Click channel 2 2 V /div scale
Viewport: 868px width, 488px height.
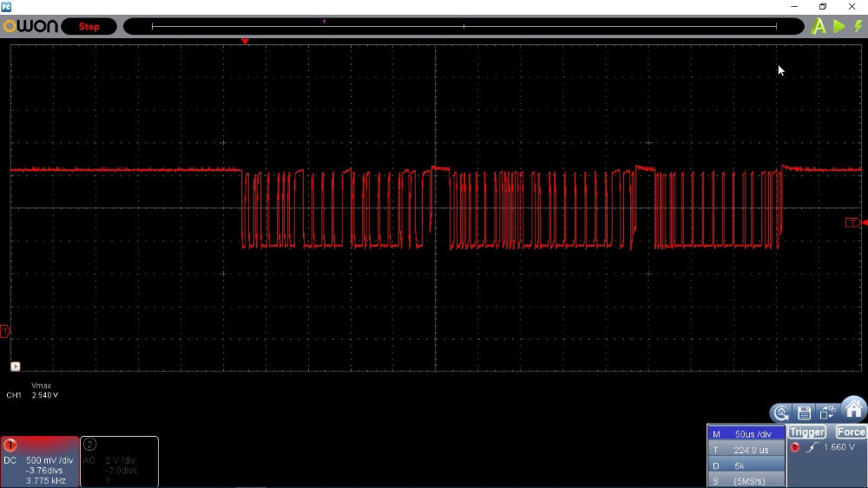pyautogui.click(x=120, y=460)
